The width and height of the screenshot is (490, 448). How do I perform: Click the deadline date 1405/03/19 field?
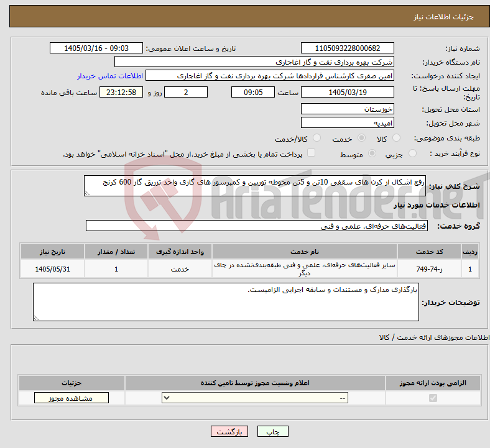point(348,92)
